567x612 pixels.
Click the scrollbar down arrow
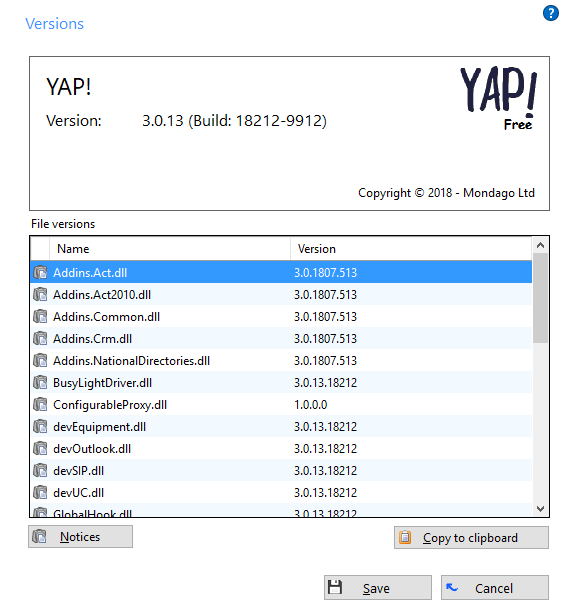point(540,509)
